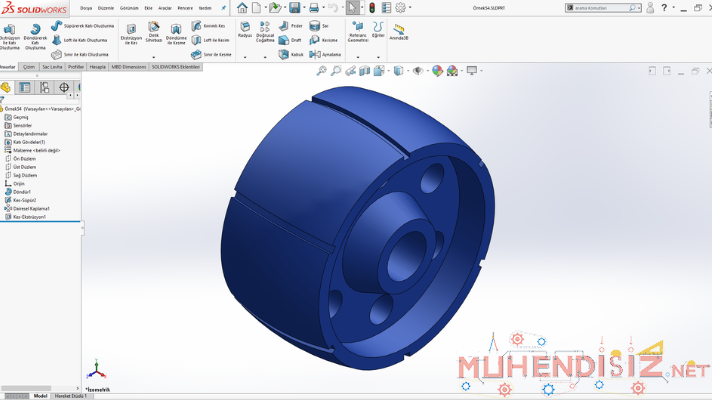Select Dairesel Çoğaltma1 in the feature tree
The image size is (712, 400).
(x=31, y=208)
